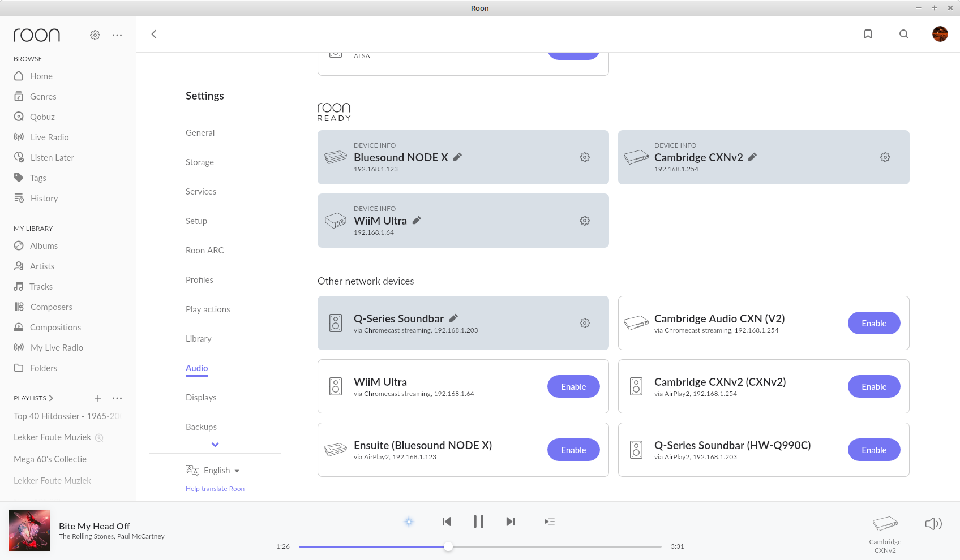Seek within the track progress bar
Viewport: 960px width, 560px height.
(480, 546)
